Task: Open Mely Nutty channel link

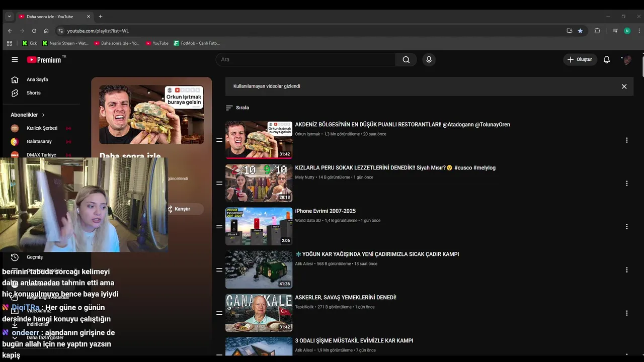Action: tap(305, 177)
